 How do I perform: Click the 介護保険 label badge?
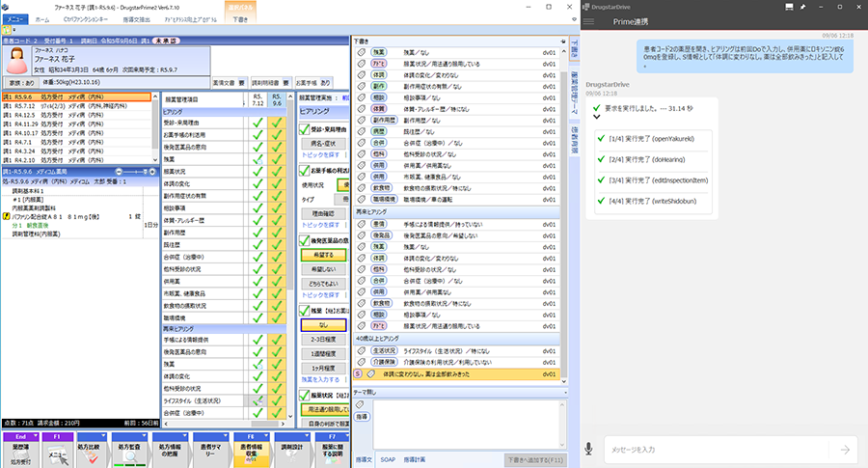tap(384, 362)
